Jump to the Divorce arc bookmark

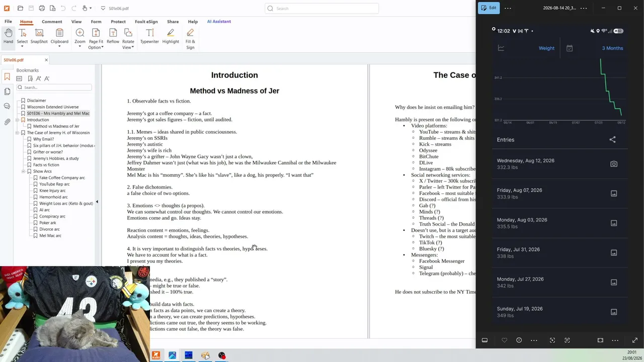(49, 229)
